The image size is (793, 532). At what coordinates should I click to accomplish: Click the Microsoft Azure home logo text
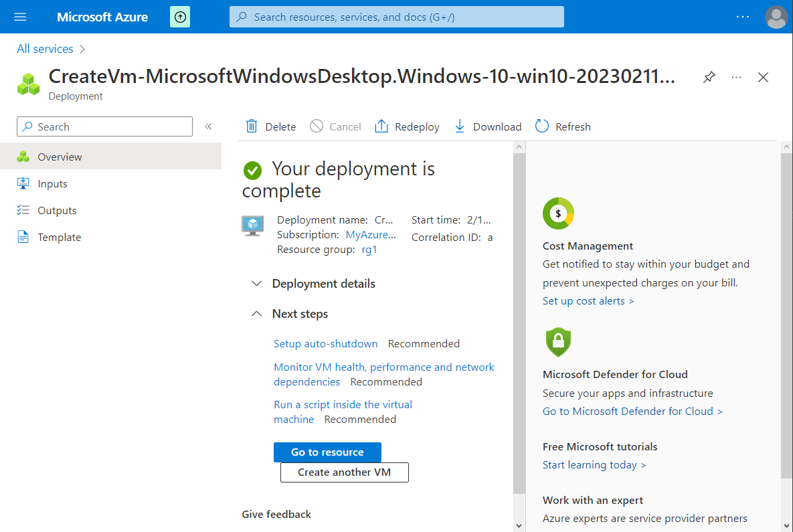click(102, 17)
